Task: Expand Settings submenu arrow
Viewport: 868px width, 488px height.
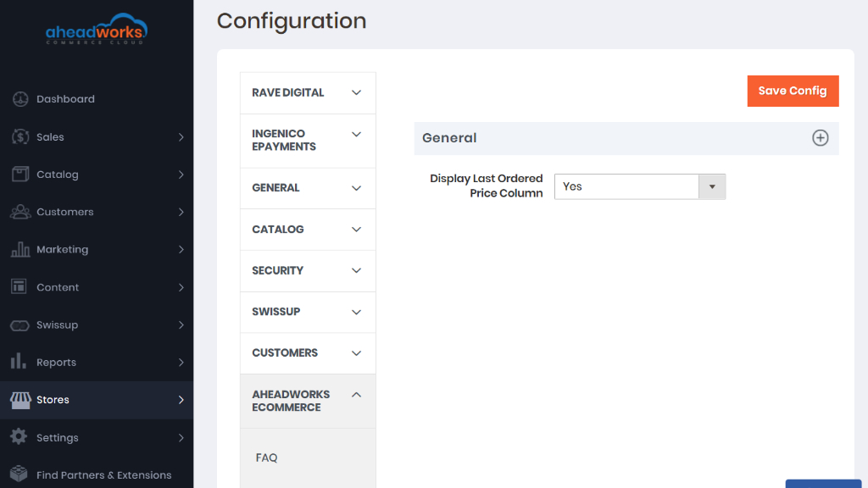Action: tap(181, 438)
